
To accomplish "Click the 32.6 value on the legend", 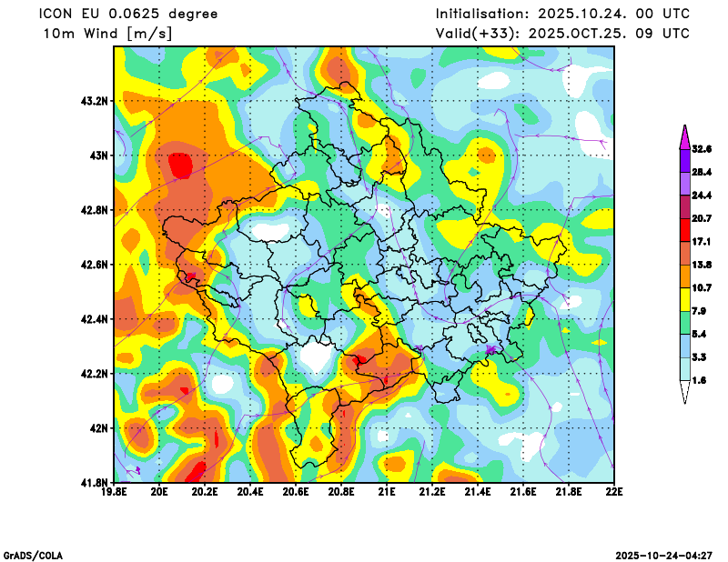I will [702, 148].
